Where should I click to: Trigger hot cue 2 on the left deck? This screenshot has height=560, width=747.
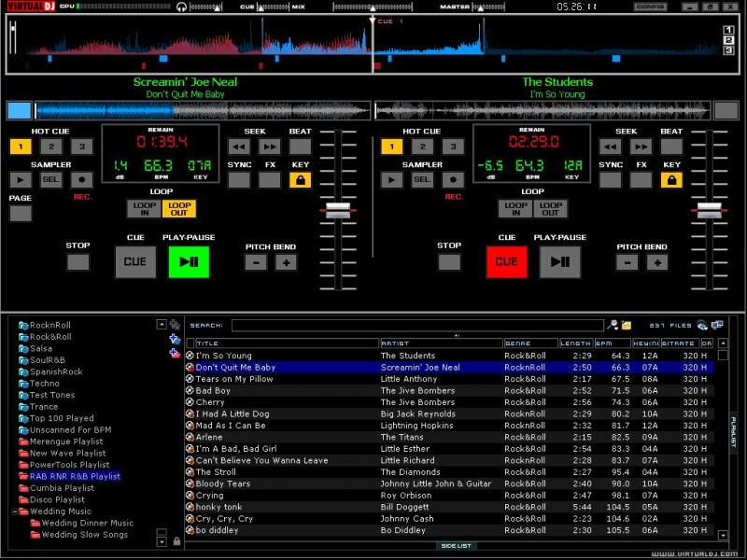coord(51,147)
